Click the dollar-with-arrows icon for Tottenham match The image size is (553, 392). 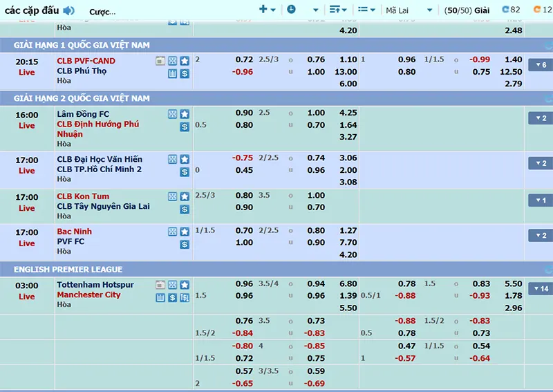pyautogui.click(x=185, y=297)
